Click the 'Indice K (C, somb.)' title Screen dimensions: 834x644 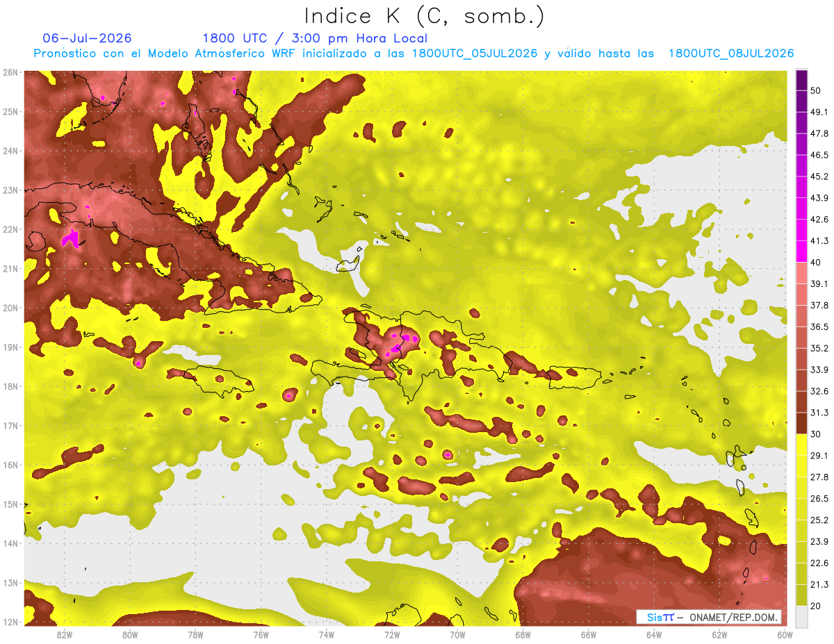[424, 16]
